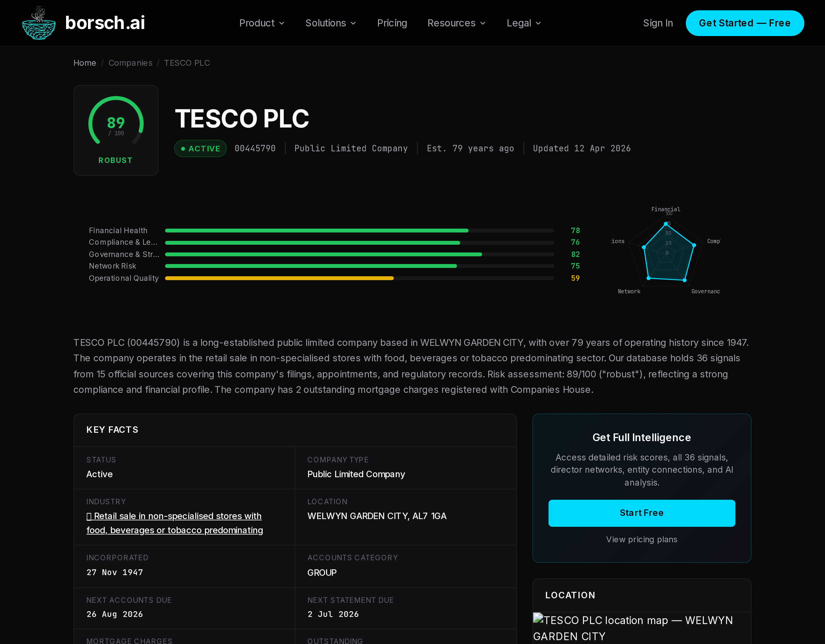Click Sign In in the header
This screenshot has height=644, width=825.
pyautogui.click(x=658, y=24)
